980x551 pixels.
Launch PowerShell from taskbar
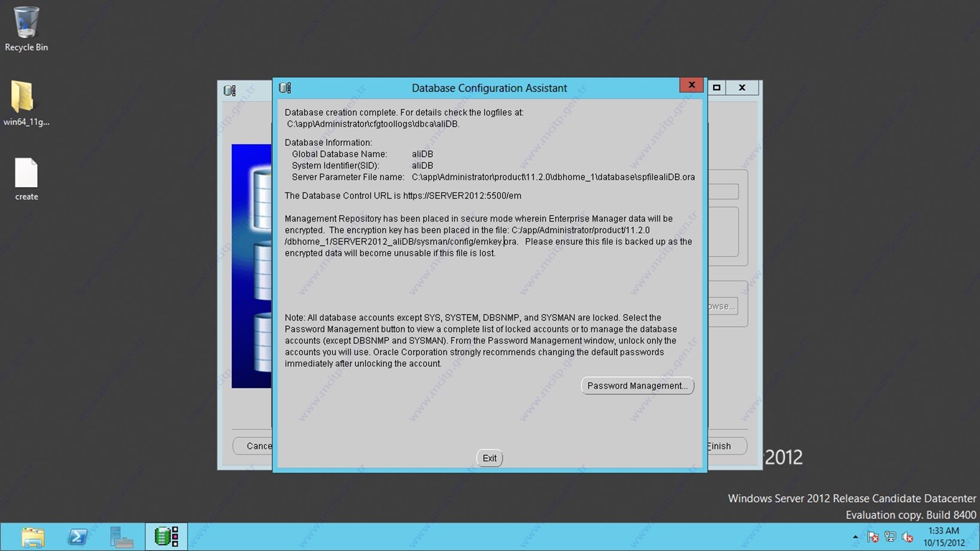click(77, 537)
